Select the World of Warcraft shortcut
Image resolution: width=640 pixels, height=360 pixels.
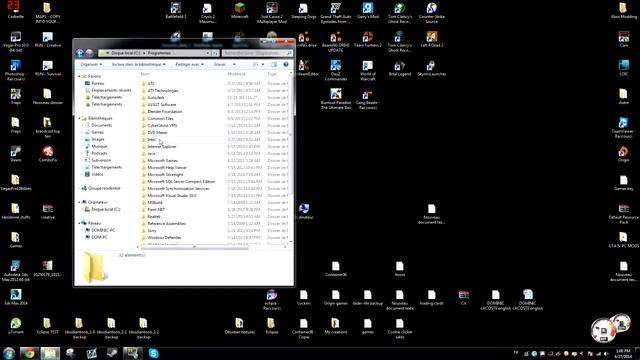[x=368, y=70]
